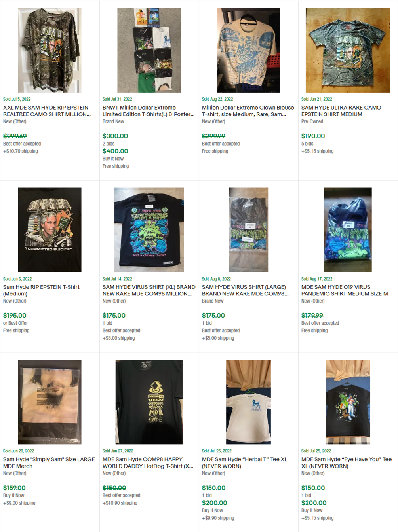Open the C19 Virus Pandemic shirt image
Image resolution: width=398 pixels, height=532 pixels.
tap(348, 230)
